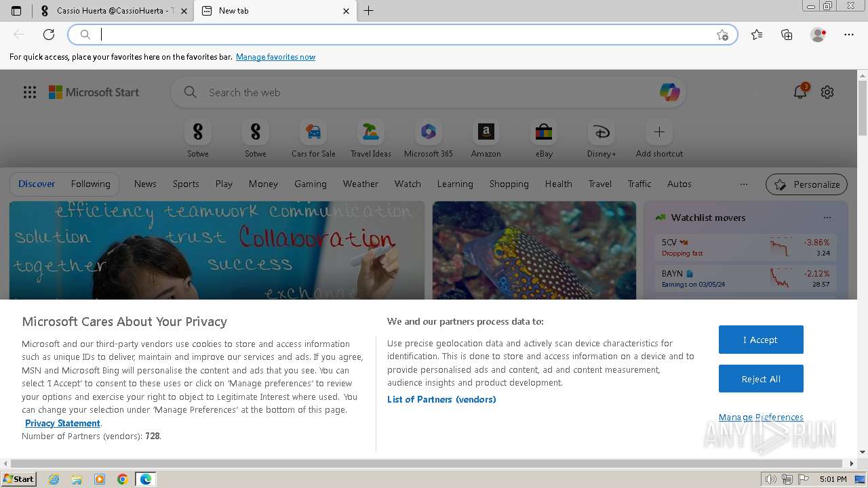Viewport: 868px width, 488px height.
Task: Open the Shopping category
Action: point(509,184)
